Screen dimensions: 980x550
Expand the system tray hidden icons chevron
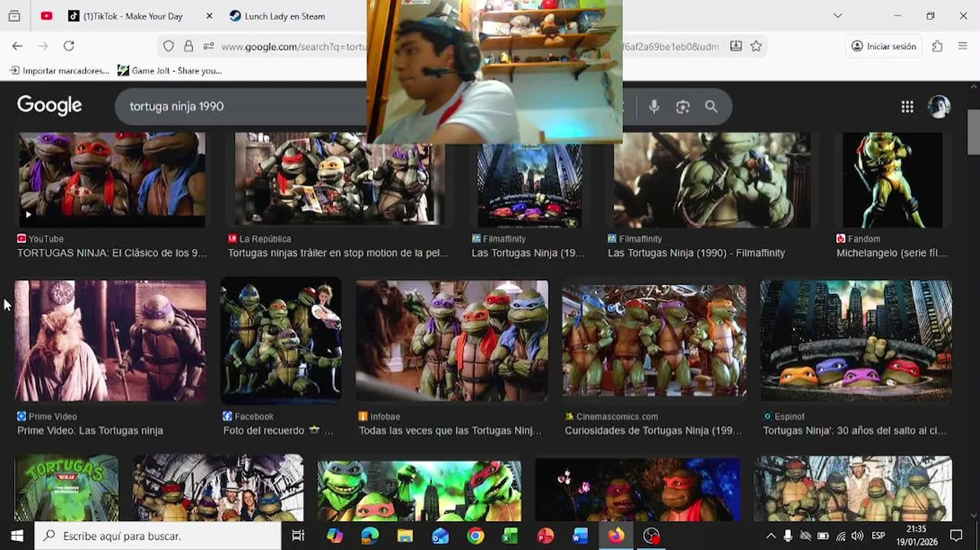tap(771, 536)
